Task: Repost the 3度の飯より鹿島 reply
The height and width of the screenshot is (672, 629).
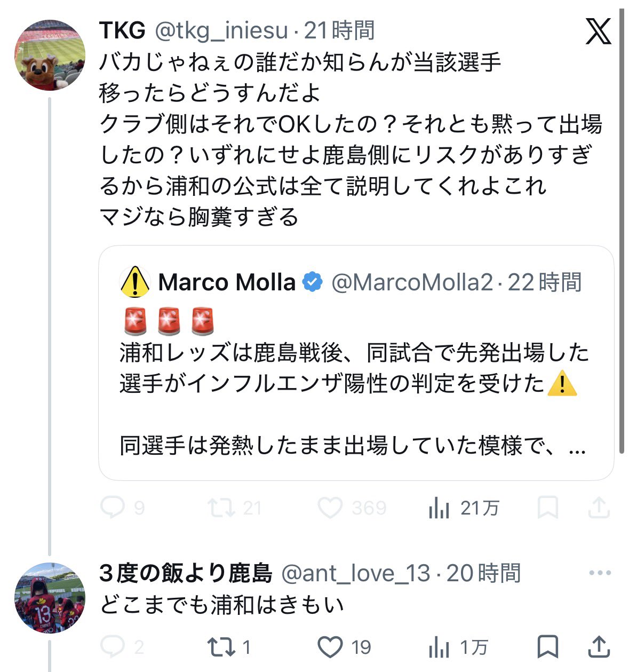Action: (x=221, y=647)
